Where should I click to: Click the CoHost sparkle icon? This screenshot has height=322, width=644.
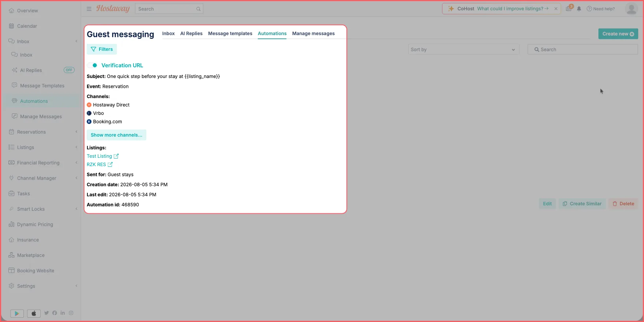451,8
